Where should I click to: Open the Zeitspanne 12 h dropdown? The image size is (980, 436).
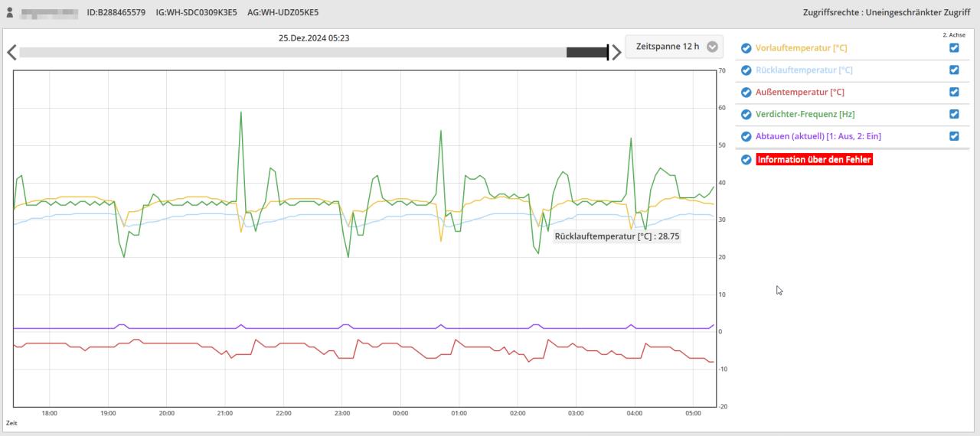click(x=666, y=47)
